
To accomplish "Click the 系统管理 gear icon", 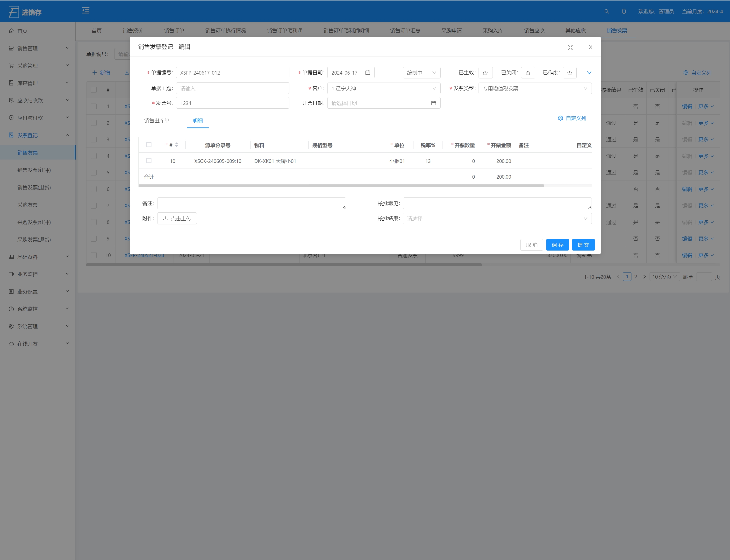I will click(11, 326).
